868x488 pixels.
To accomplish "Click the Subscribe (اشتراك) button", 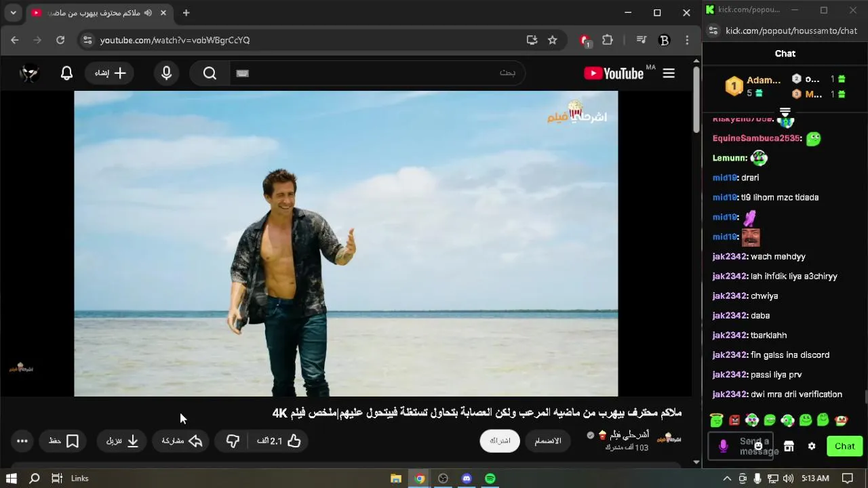I will click(500, 441).
